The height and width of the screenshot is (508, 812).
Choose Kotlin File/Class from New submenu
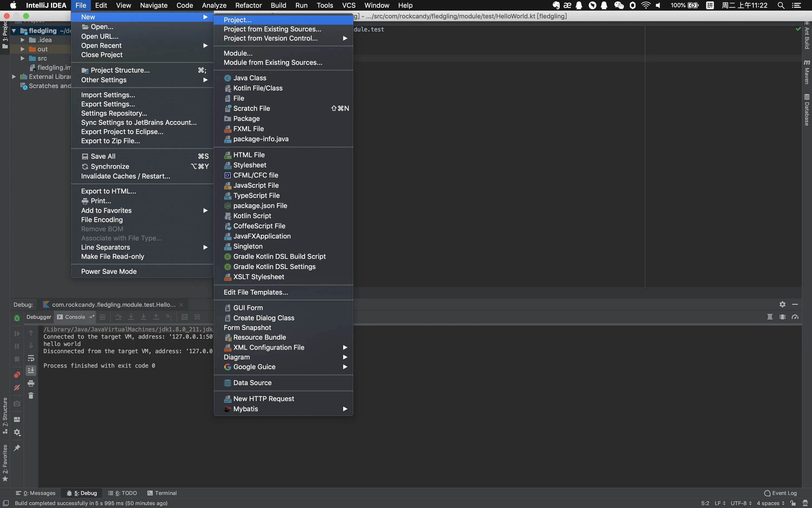click(x=284, y=88)
